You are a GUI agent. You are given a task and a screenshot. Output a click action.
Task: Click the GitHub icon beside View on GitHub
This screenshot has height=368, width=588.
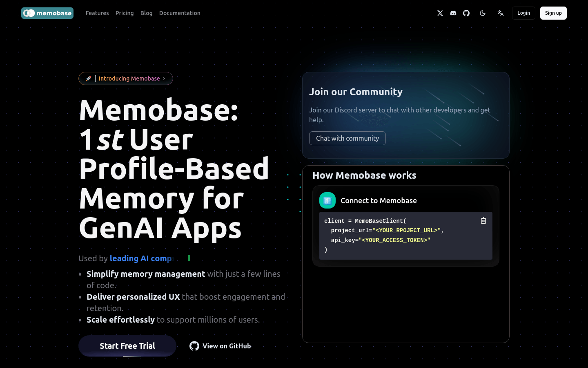[x=194, y=346]
